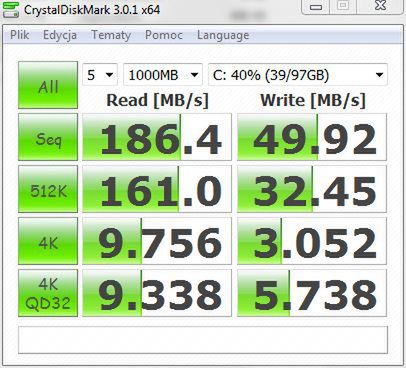Click the 4K QD32 read value 9.338
Image resolution: width=406 pixels, height=368 pixels.
click(157, 293)
